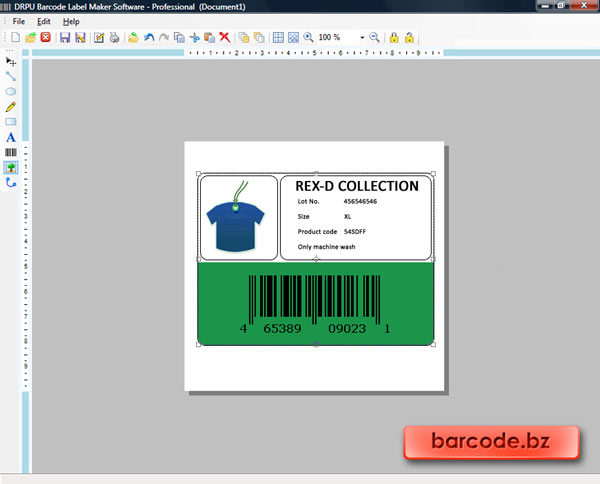The height and width of the screenshot is (484, 600).
Task: Open label properties notepad-pencil icon
Action: tap(99, 37)
